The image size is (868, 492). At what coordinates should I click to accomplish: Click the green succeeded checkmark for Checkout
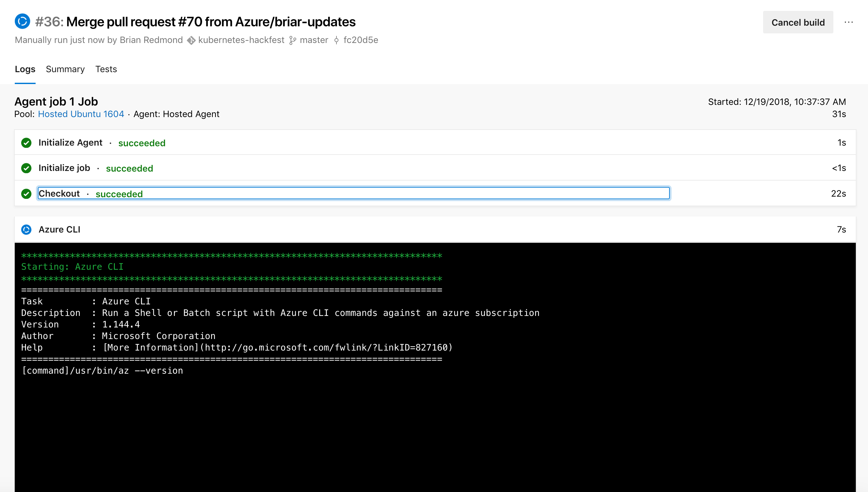(x=26, y=193)
